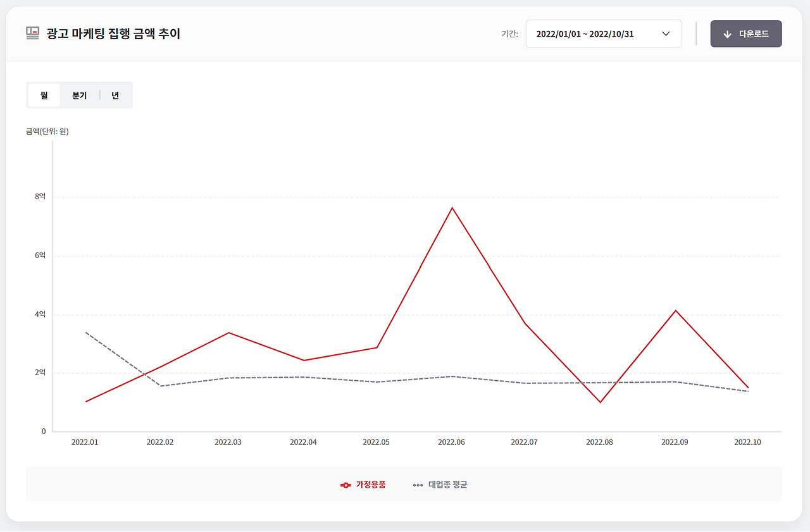Switch to the 년 tab
The height and width of the screenshot is (532, 810).
tap(115, 94)
